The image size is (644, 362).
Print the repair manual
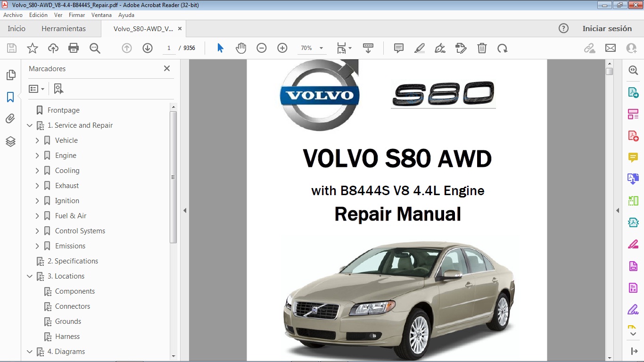pyautogui.click(x=74, y=48)
